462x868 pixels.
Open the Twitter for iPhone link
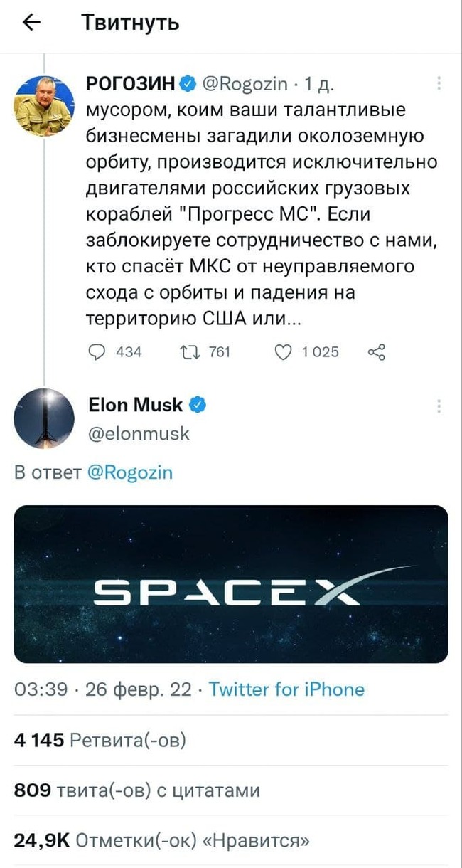[x=289, y=689]
